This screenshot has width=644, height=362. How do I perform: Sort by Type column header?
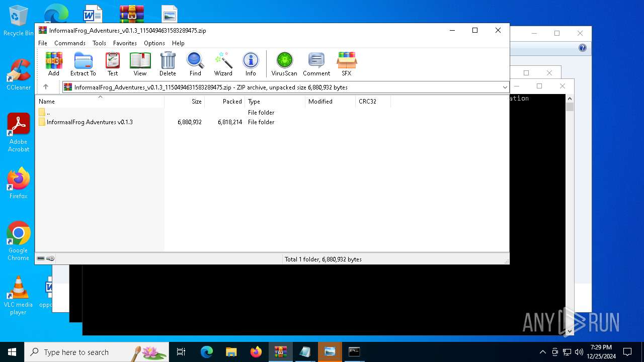275,102
